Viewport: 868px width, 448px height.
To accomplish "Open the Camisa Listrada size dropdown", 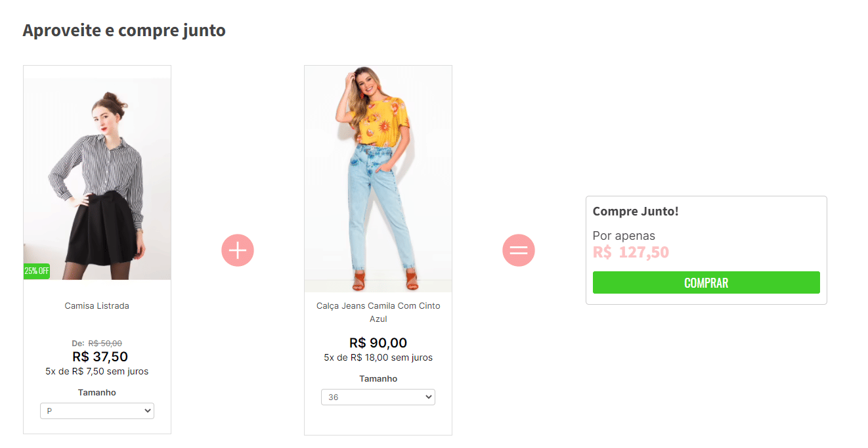I will (97, 411).
